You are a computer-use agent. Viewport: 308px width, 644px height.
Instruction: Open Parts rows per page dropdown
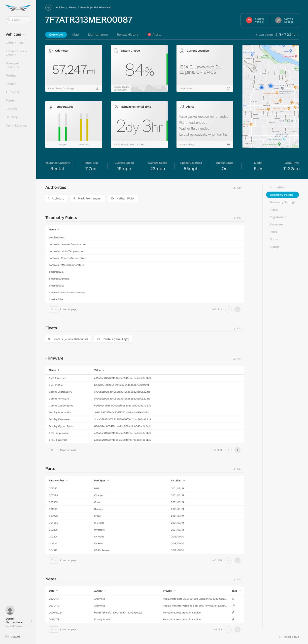click(x=53, y=560)
